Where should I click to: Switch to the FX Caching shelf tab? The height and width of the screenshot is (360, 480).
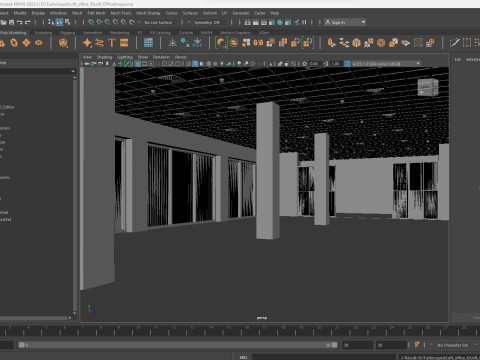pos(160,33)
